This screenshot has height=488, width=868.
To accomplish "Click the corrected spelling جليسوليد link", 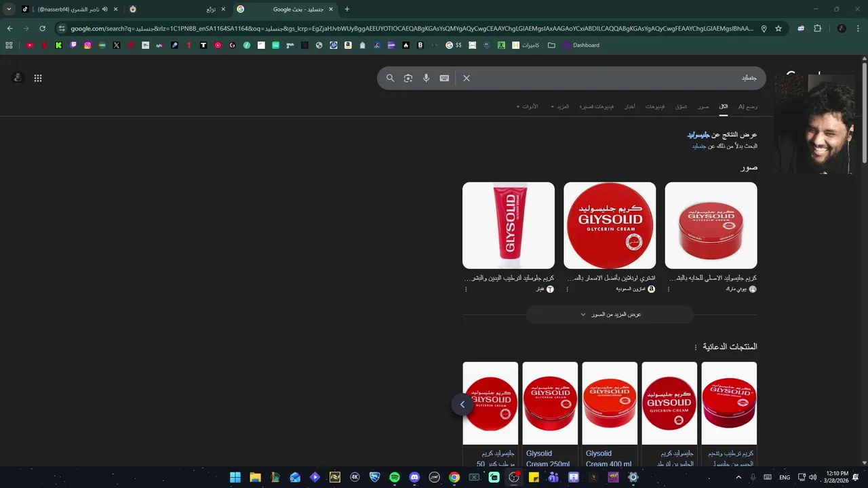I will pyautogui.click(x=698, y=135).
